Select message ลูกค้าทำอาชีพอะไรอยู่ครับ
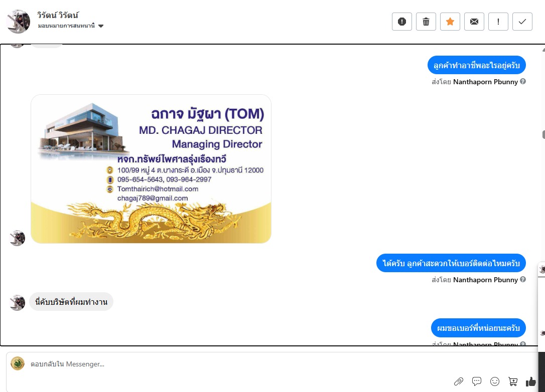 [x=477, y=65]
